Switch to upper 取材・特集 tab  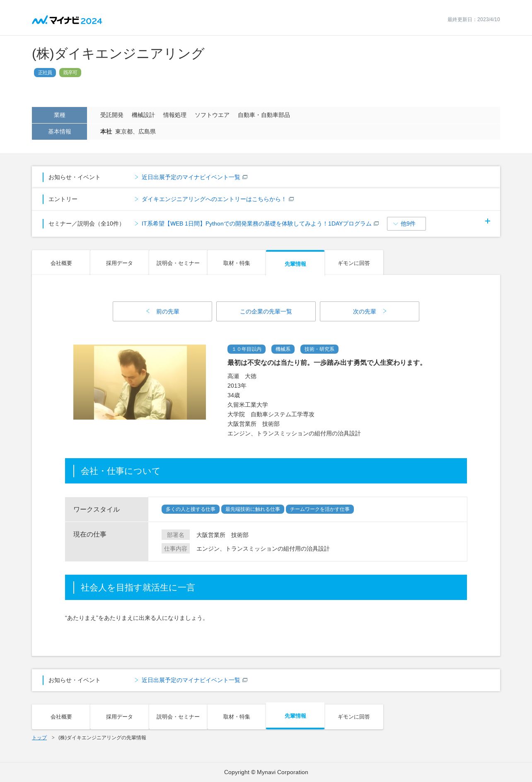point(237,263)
